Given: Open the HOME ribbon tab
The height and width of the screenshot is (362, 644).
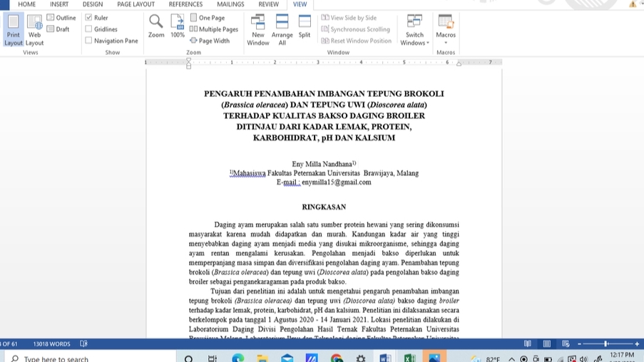Looking at the screenshot, I should (26, 4).
